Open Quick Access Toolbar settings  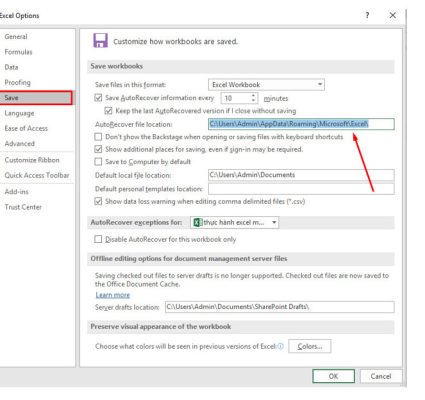[x=37, y=175]
